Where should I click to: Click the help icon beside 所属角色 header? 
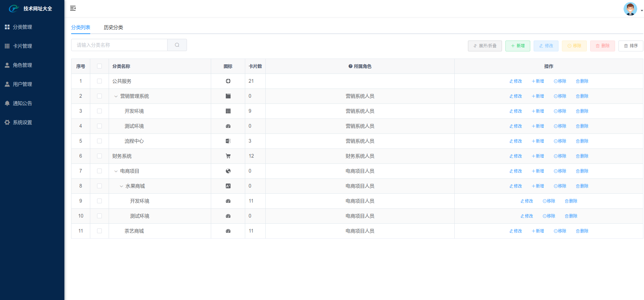(350, 66)
